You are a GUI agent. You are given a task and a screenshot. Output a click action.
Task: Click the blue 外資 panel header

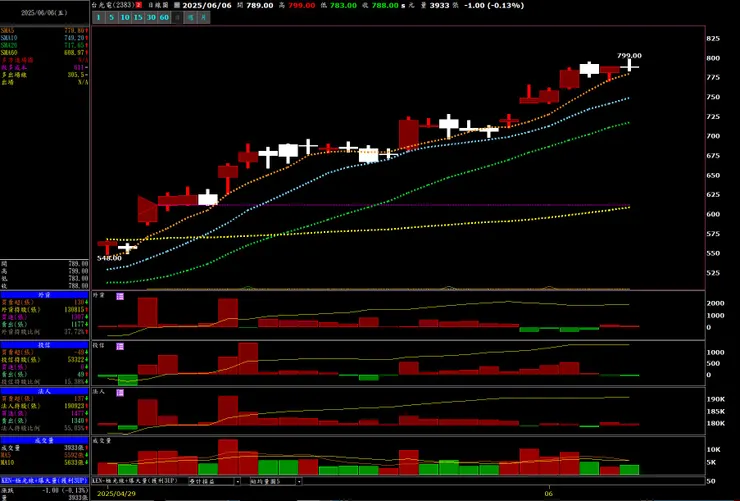click(44, 295)
